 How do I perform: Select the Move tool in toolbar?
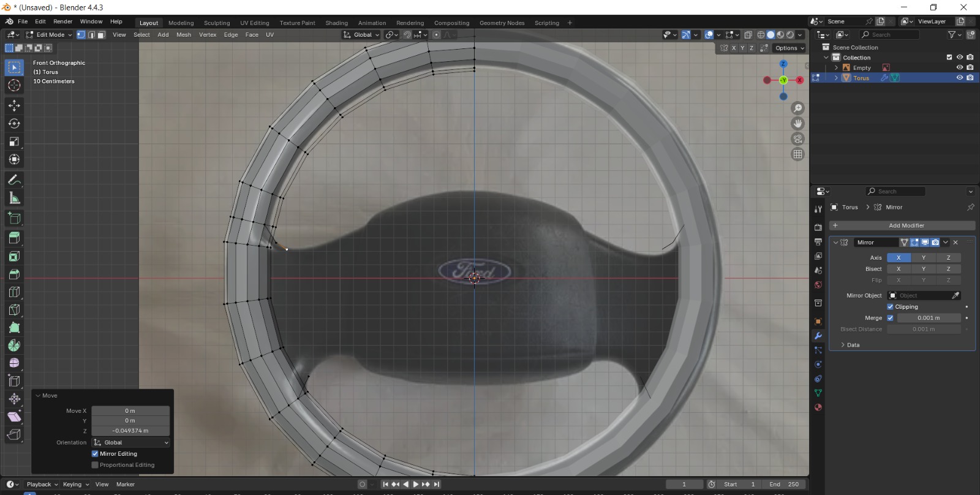14,105
